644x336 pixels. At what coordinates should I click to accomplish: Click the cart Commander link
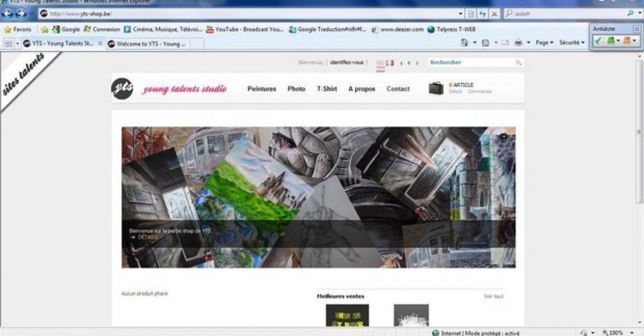pyautogui.click(x=480, y=92)
